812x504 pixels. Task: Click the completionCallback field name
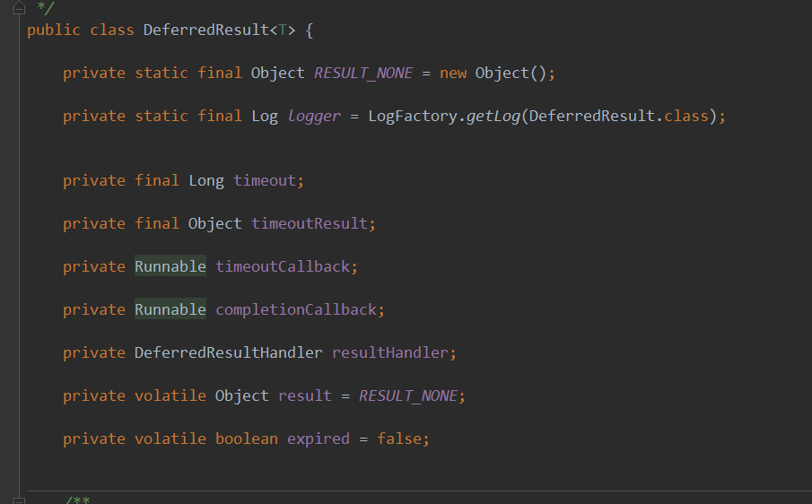[295, 309]
